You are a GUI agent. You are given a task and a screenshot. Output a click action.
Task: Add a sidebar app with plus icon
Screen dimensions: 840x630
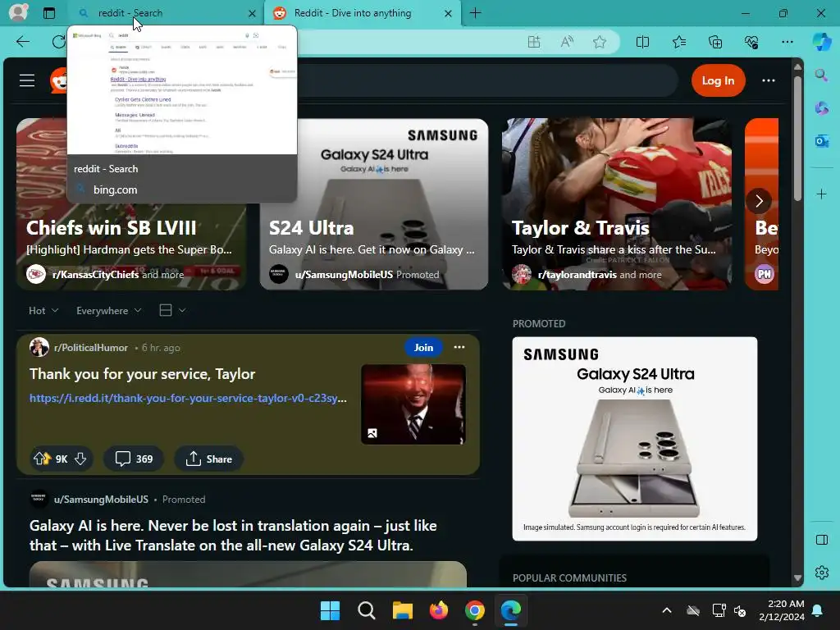pyautogui.click(x=821, y=194)
